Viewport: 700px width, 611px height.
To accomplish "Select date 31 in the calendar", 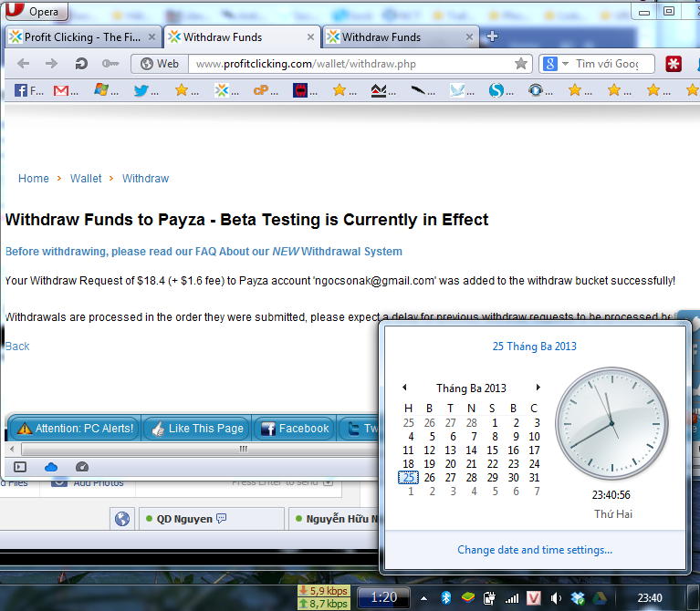I will 534,478.
